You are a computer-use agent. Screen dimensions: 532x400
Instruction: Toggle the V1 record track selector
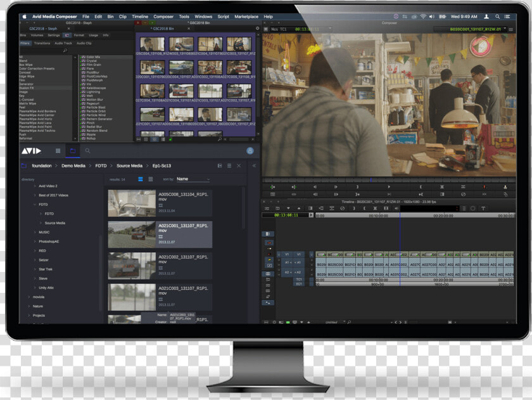(x=298, y=254)
